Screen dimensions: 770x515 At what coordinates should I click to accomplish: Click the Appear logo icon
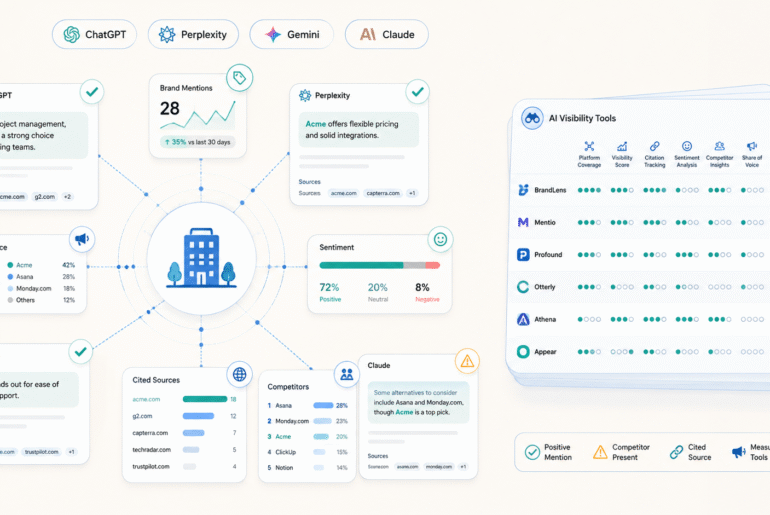coord(523,352)
